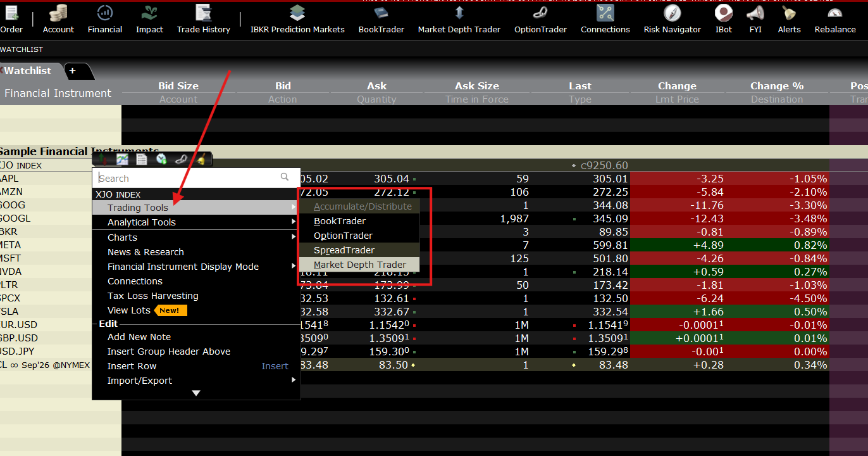Click the Change % column header
This screenshot has width=868, height=456.
(777, 86)
